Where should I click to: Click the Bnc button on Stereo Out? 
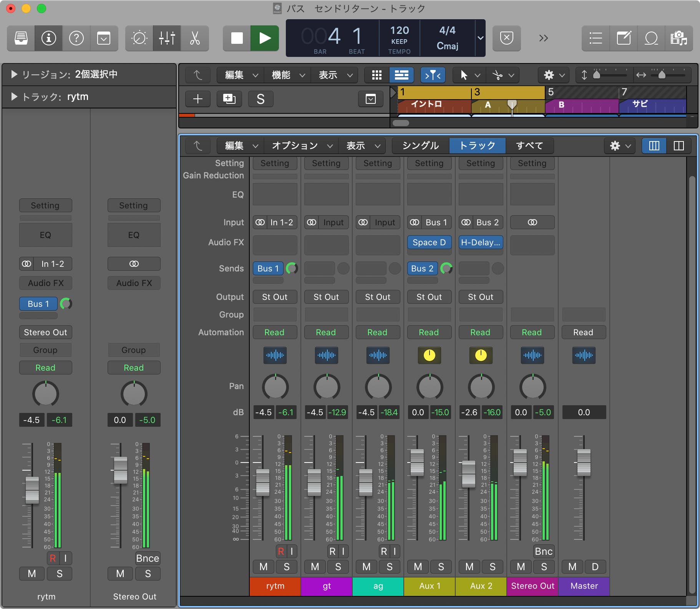click(x=544, y=551)
